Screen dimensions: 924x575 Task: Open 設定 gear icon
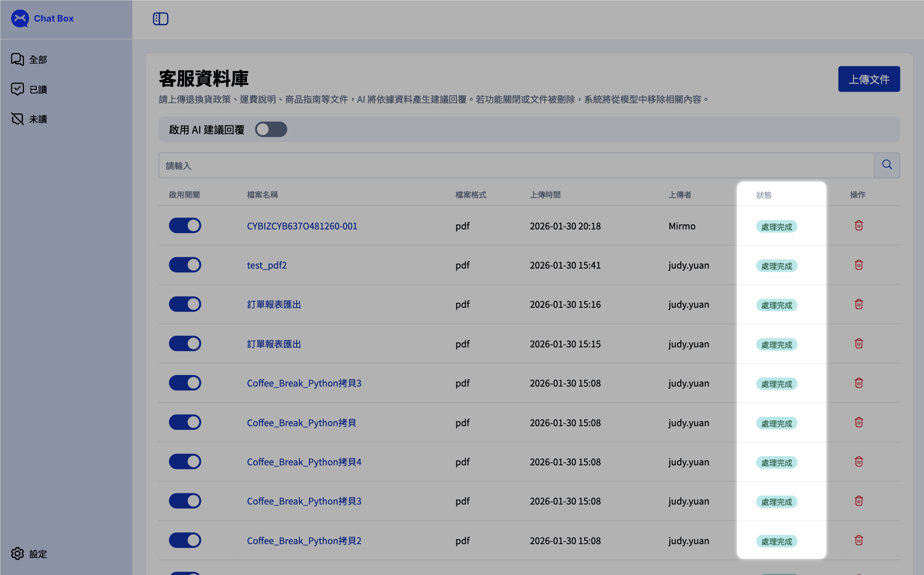click(x=18, y=554)
